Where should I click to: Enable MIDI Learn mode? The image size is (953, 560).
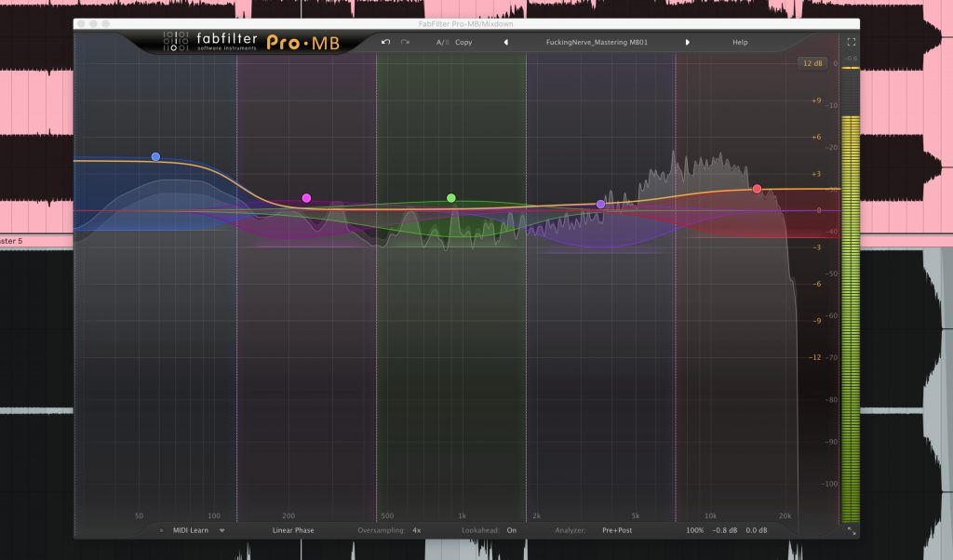tap(189, 528)
